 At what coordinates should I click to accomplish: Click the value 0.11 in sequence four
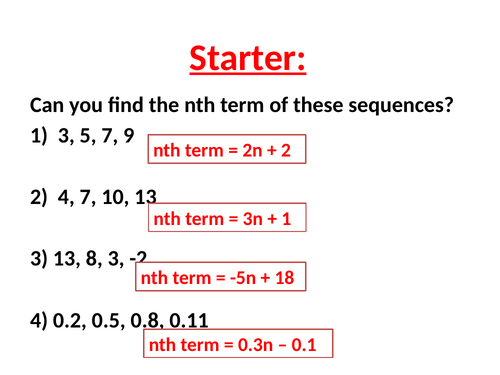(189, 321)
